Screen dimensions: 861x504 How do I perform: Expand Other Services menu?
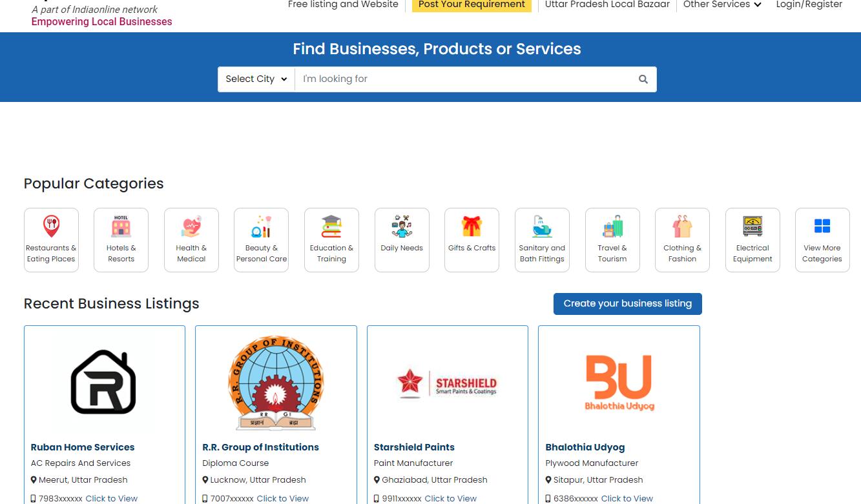pyautogui.click(x=722, y=5)
